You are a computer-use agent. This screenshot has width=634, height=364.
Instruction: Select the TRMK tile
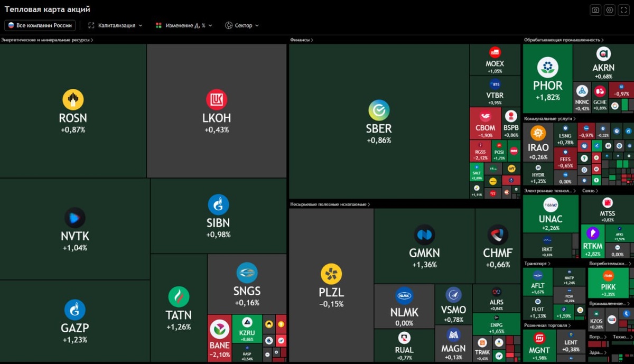click(x=482, y=349)
